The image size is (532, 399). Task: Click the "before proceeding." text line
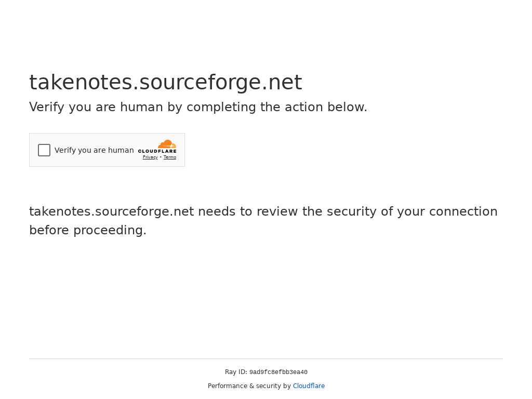click(88, 230)
